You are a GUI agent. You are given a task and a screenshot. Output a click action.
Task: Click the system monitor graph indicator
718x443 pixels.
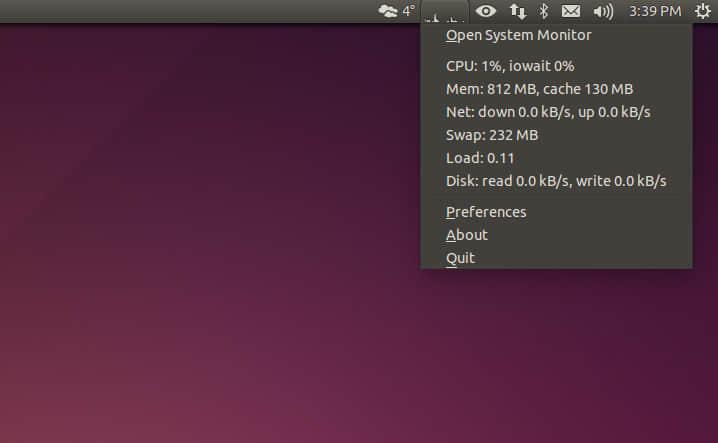pyautogui.click(x=444, y=12)
